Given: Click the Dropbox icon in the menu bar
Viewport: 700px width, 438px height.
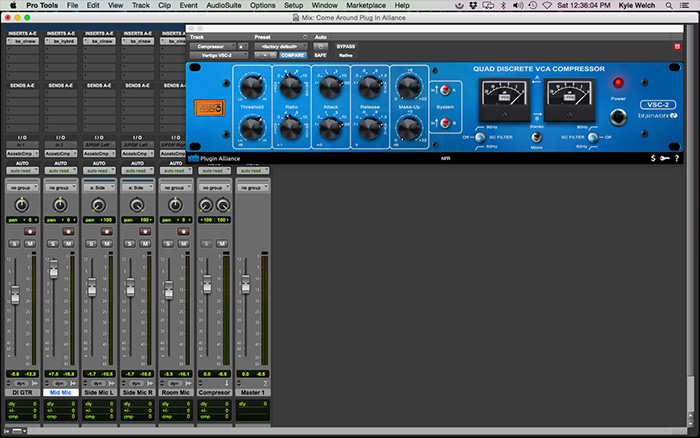Looking at the screenshot, I should coord(473,5).
